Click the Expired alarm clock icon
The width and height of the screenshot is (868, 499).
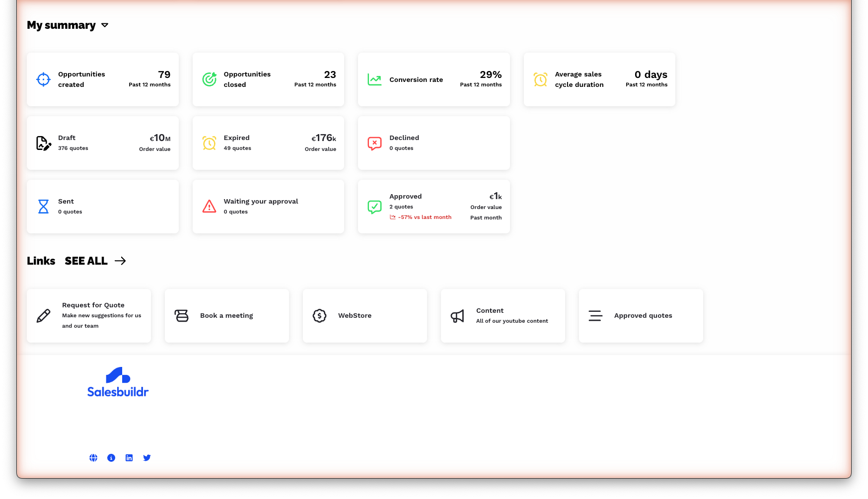[x=210, y=143]
